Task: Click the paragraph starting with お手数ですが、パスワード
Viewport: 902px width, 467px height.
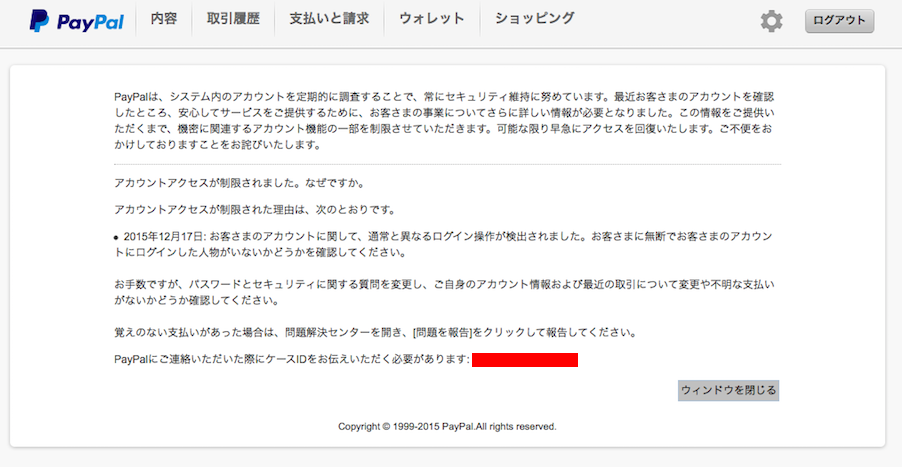Action: pos(445,293)
